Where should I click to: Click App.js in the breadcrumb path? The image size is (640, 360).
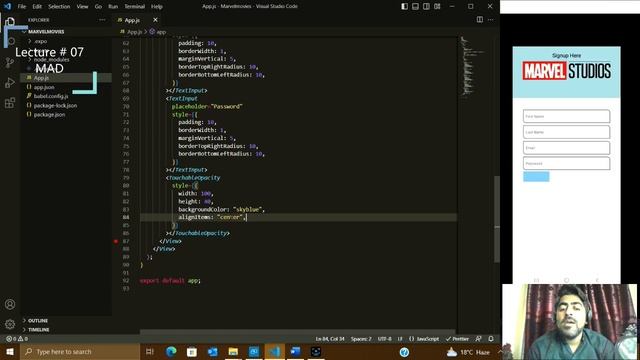click(134, 31)
